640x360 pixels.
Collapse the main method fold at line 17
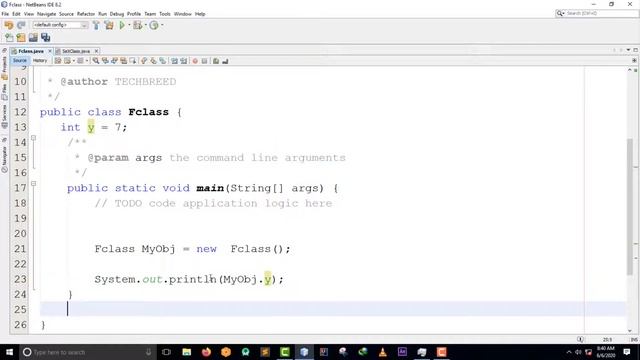pyautogui.click(x=33, y=184)
